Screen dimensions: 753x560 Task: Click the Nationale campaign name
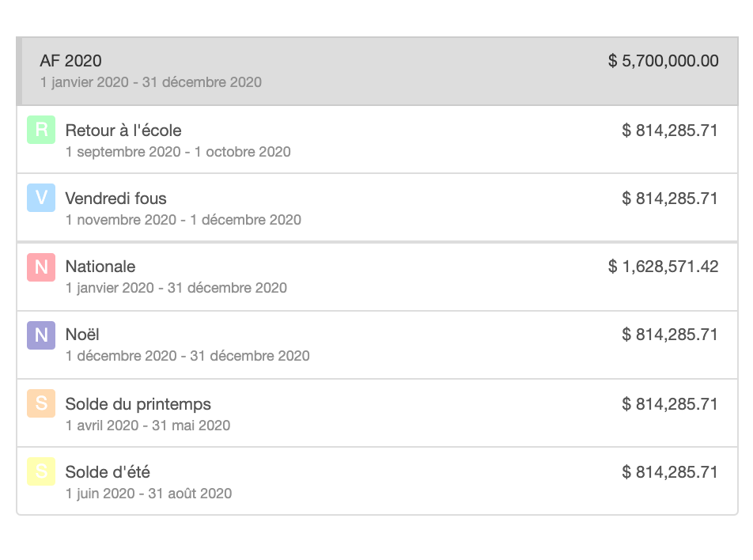pos(100,266)
